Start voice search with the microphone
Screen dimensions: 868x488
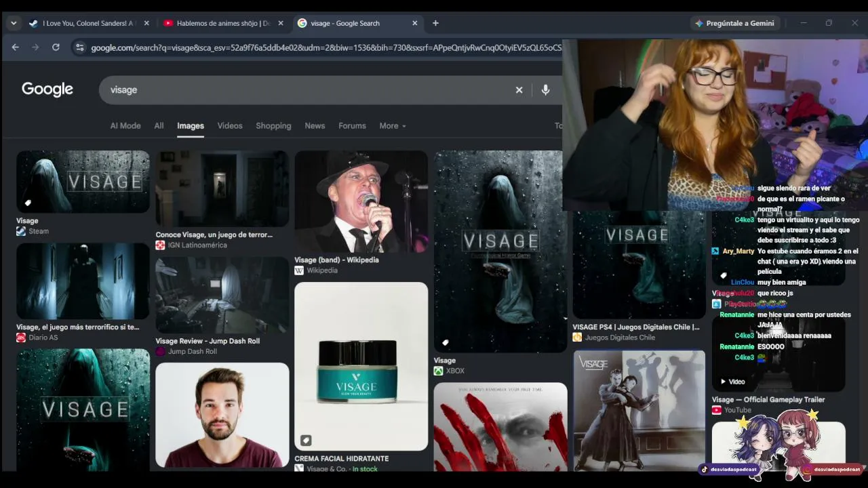[x=545, y=89]
